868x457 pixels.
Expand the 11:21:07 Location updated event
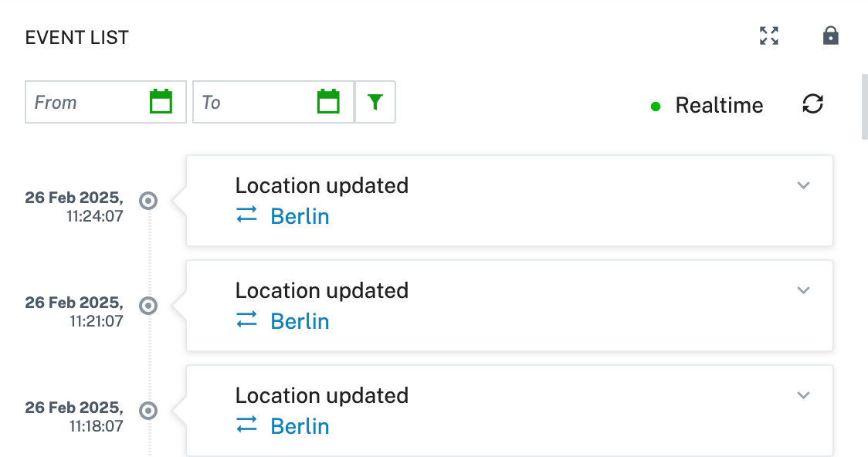[803, 290]
